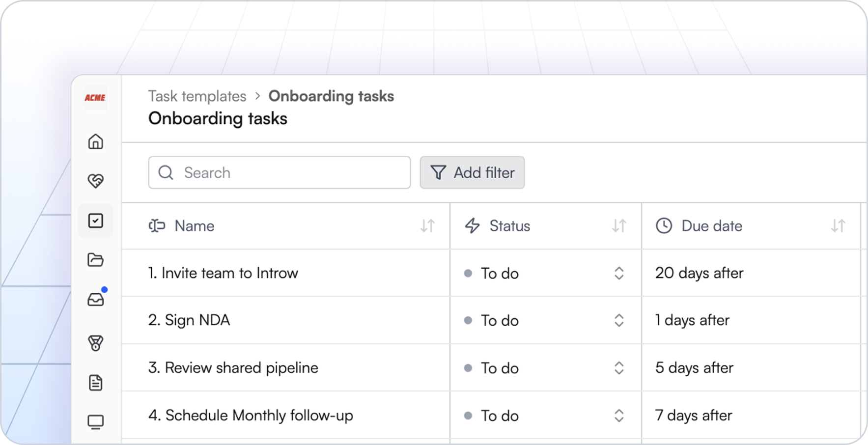
Task: Open the Sign NDA task row
Action: (x=189, y=320)
